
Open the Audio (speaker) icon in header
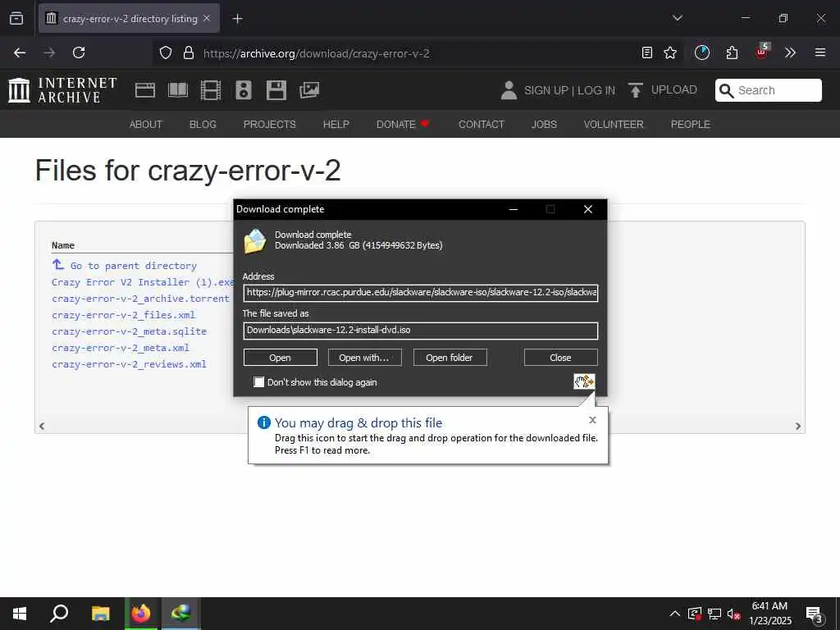[x=243, y=90]
